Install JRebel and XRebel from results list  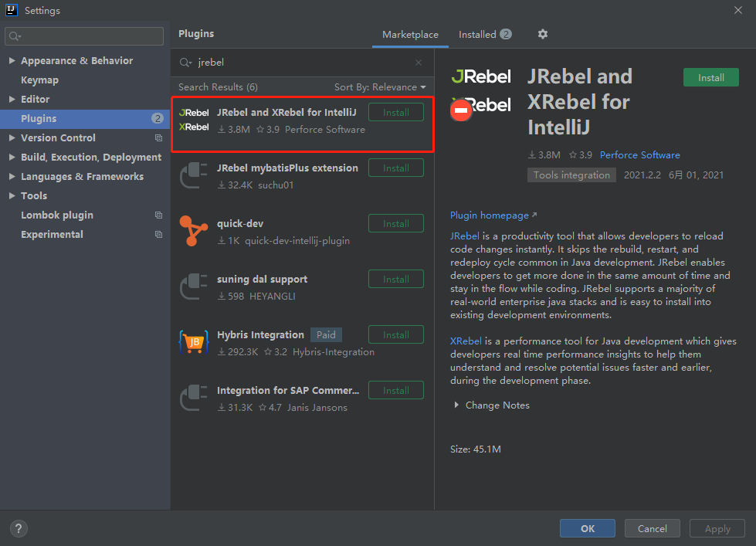(396, 113)
